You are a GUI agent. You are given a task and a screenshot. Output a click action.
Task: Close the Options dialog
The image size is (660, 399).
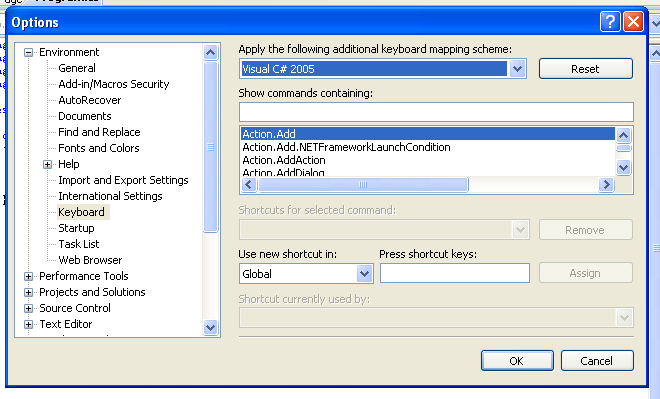[633, 21]
